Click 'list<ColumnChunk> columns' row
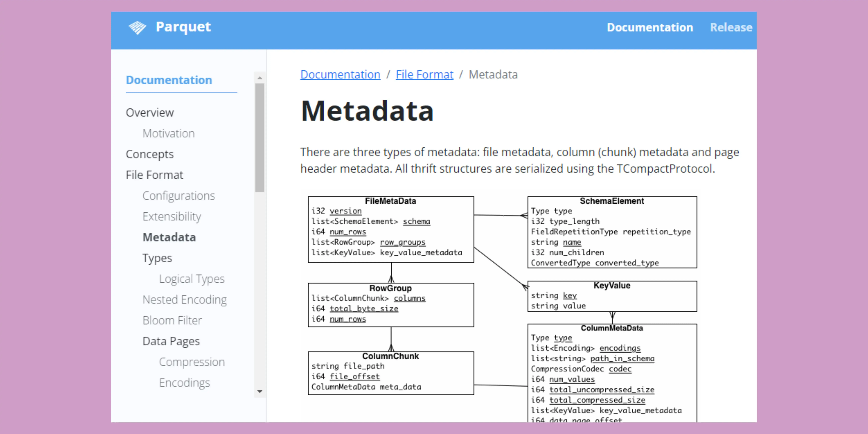Screen dimensions: 868x434 tap(368, 299)
